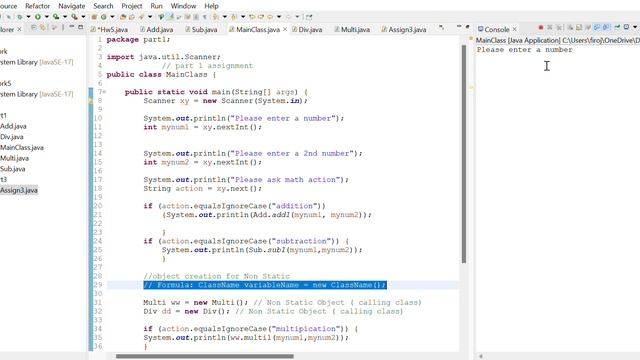
Task: Click the editor horizontal scrollbar thumb
Action: click(204, 356)
